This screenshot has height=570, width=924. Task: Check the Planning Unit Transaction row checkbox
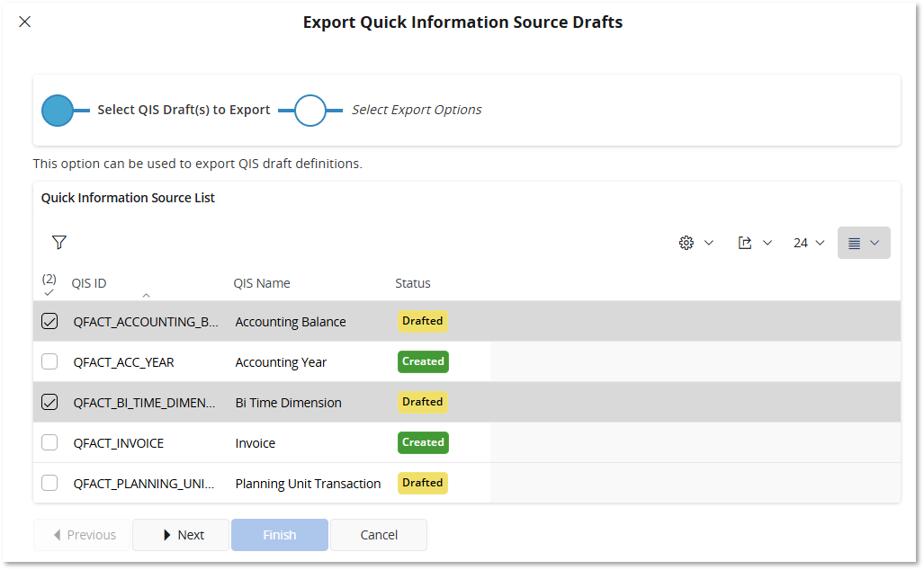(49, 483)
